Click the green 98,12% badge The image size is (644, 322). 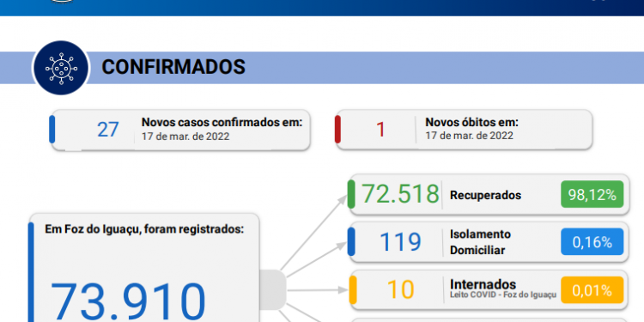pos(592,195)
